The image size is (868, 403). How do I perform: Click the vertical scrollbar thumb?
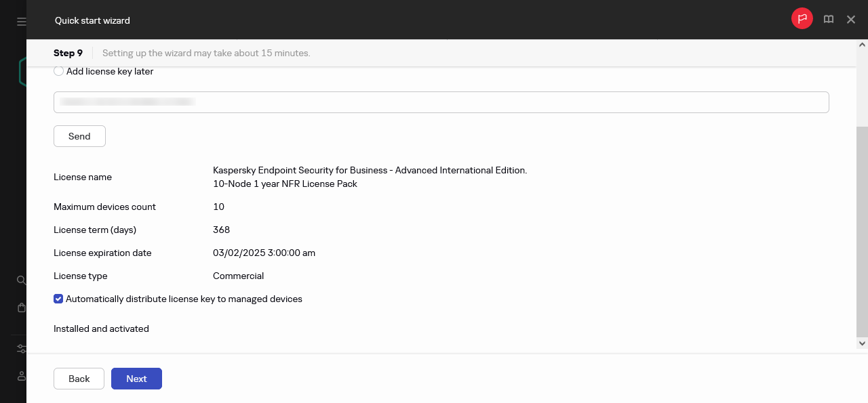pyautogui.click(x=862, y=230)
